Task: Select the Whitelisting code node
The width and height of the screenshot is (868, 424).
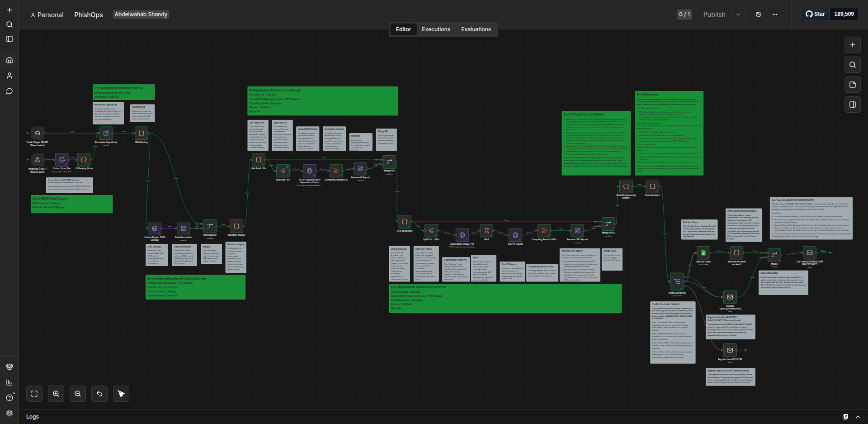Action: (142, 133)
